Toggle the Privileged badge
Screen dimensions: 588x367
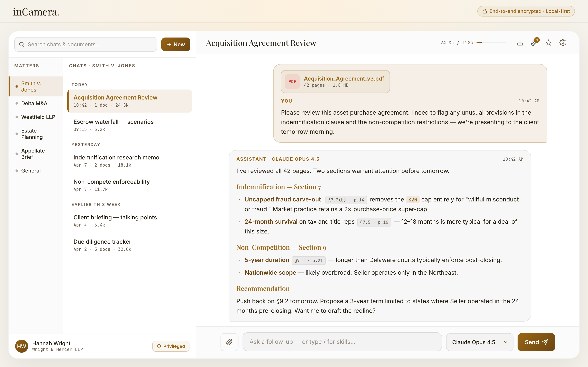(x=171, y=346)
